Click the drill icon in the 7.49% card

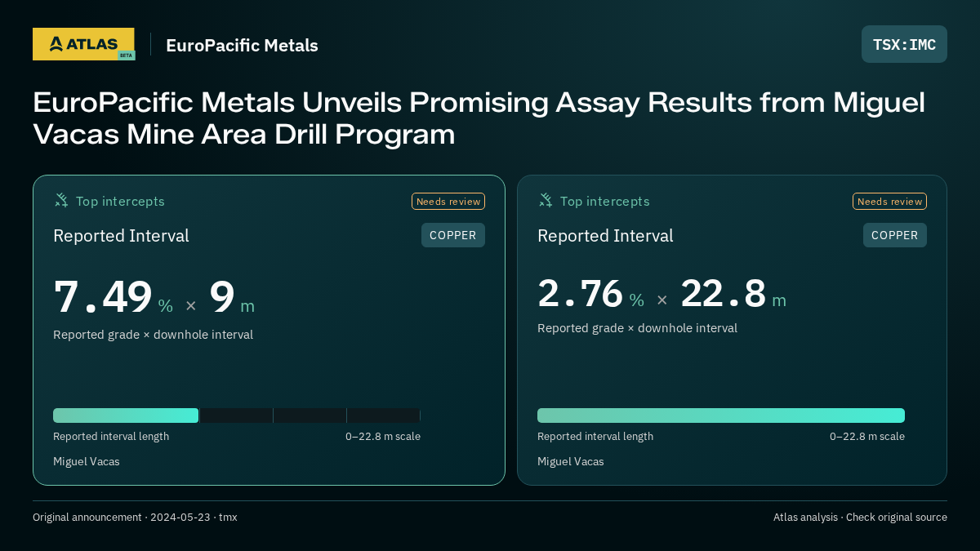pos(61,200)
